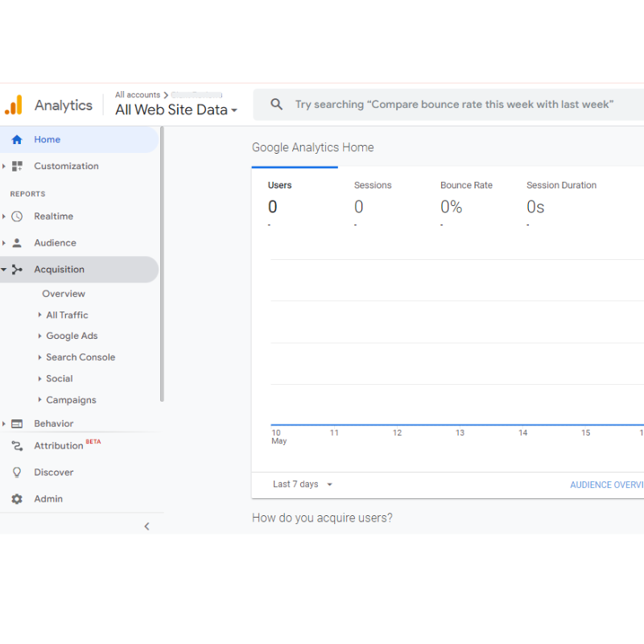Open the Acquisition menu item

click(79, 270)
